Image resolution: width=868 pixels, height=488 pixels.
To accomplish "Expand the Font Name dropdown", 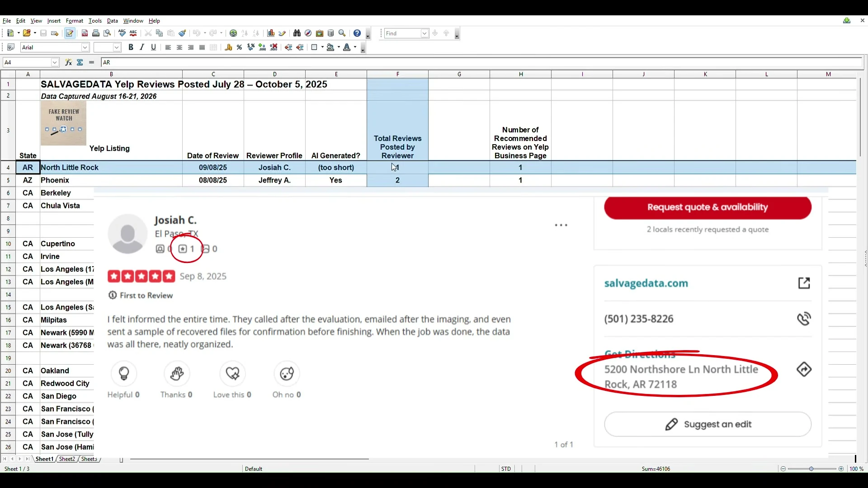I will pos(85,47).
